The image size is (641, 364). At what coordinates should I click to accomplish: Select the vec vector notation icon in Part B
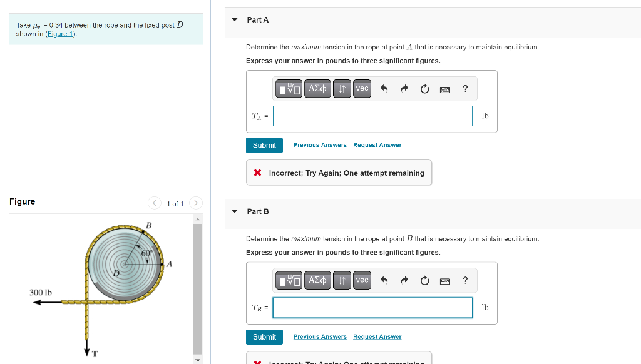pyautogui.click(x=362, y=280)
